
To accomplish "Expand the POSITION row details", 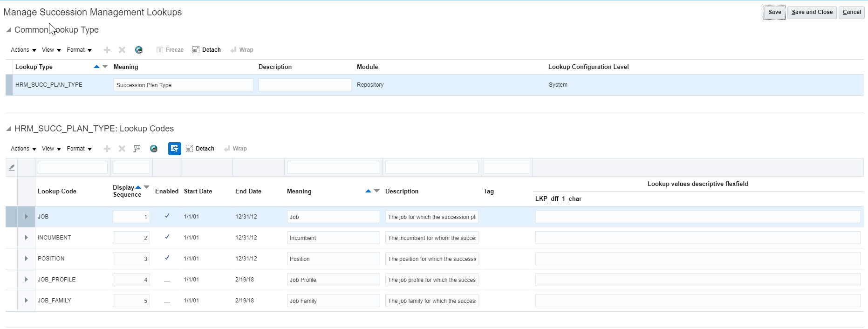I will (x=26, y=259).
